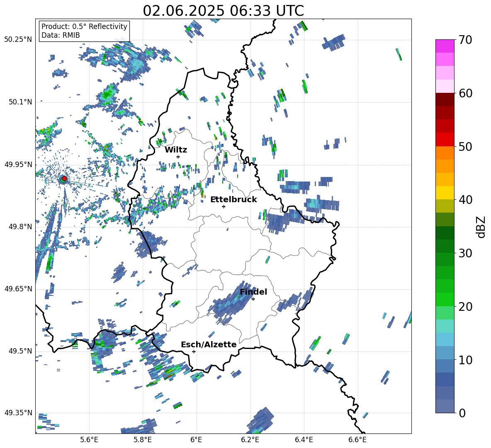
Task: Click the magenta top colorbar segment
Action: click(x=445, y=46)
